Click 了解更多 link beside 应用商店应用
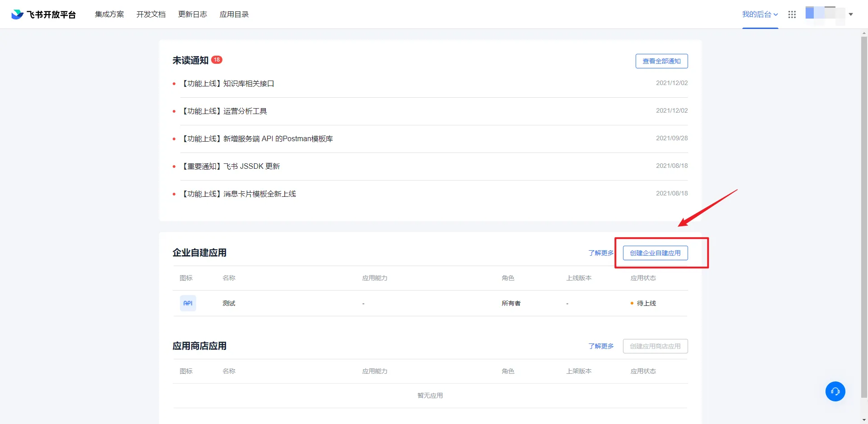The width and height of the screenshot is (868, 424). tap(601, 346)
